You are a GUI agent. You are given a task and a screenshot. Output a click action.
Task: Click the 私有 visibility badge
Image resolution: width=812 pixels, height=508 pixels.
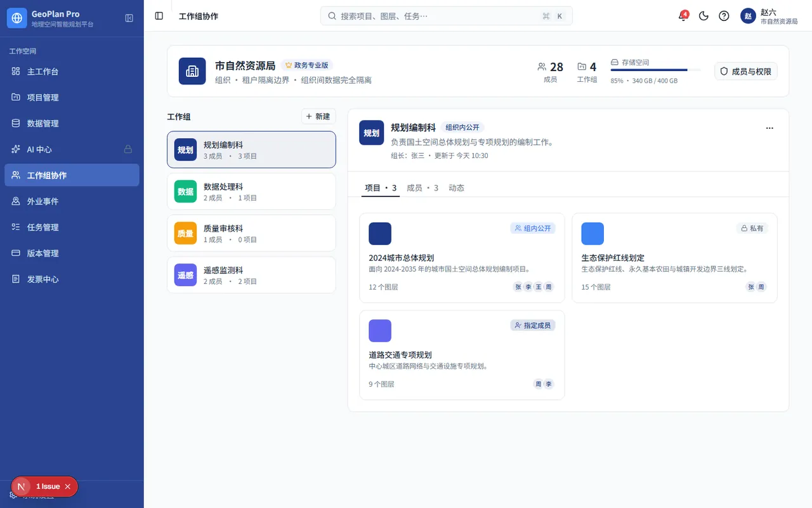coord(752,228)
